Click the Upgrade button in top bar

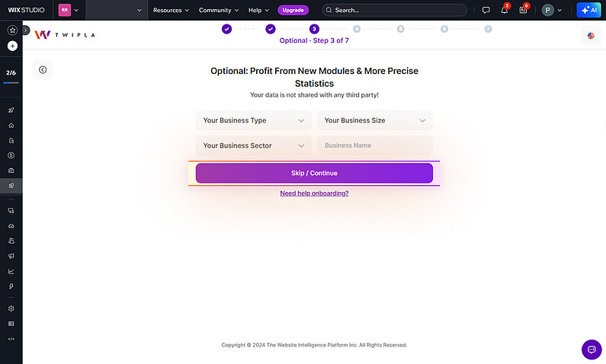(293, 11)
